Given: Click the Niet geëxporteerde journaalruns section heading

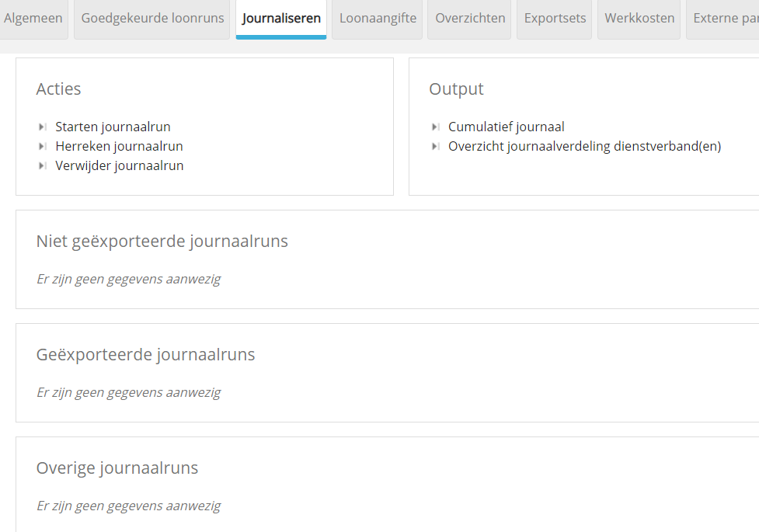Looking at the screenshot, I should (162, 242).
